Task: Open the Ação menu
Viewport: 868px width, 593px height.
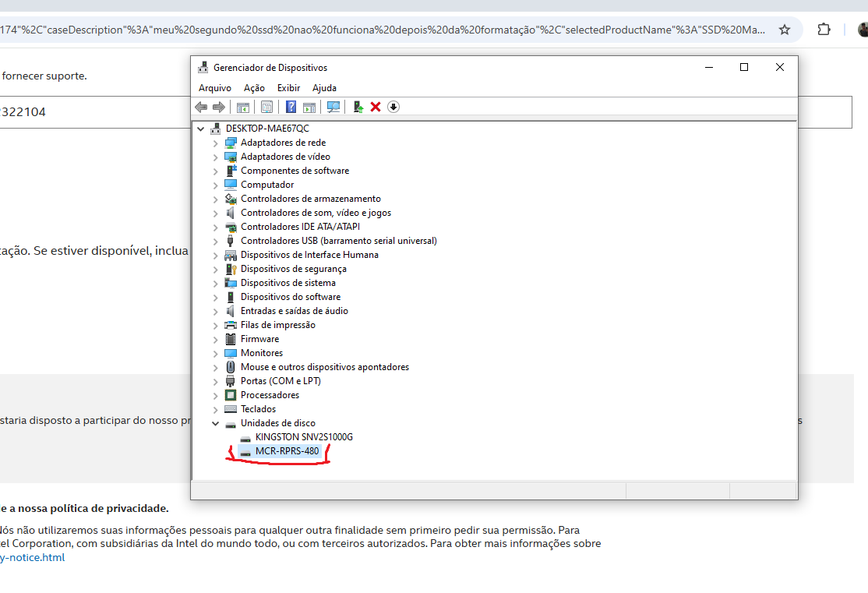Action: point(254,88)
